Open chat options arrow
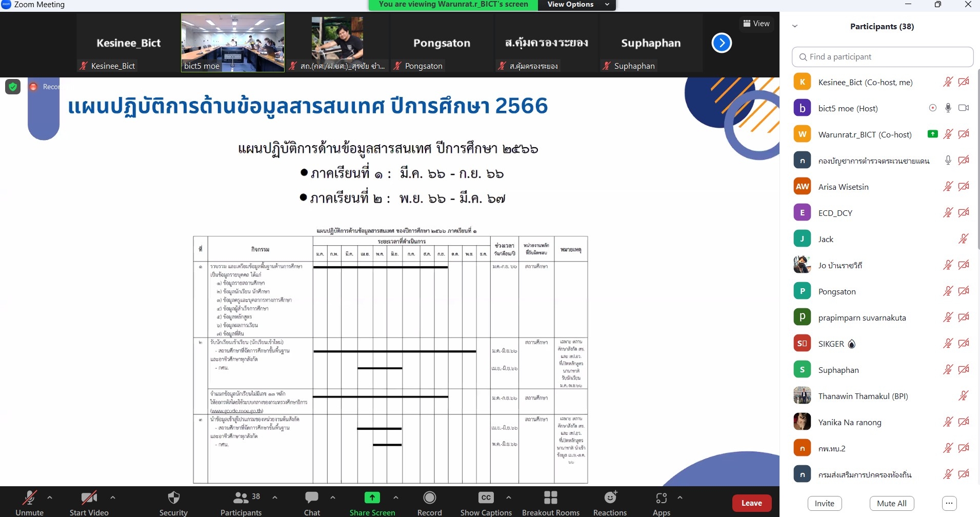The image size is (980, 517). (333, 498)
